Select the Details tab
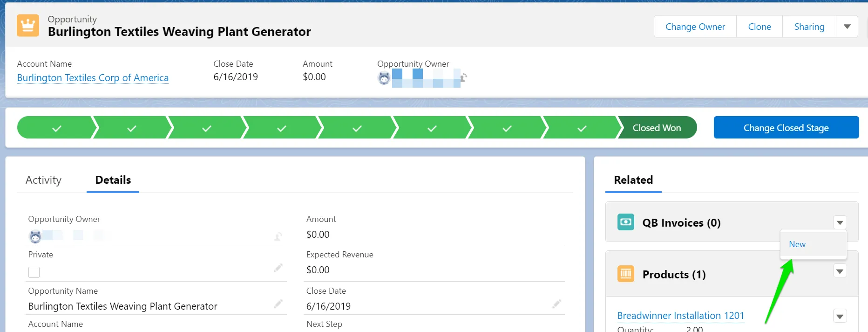Screen dimensions: 868x332 [x=113, y=180]
